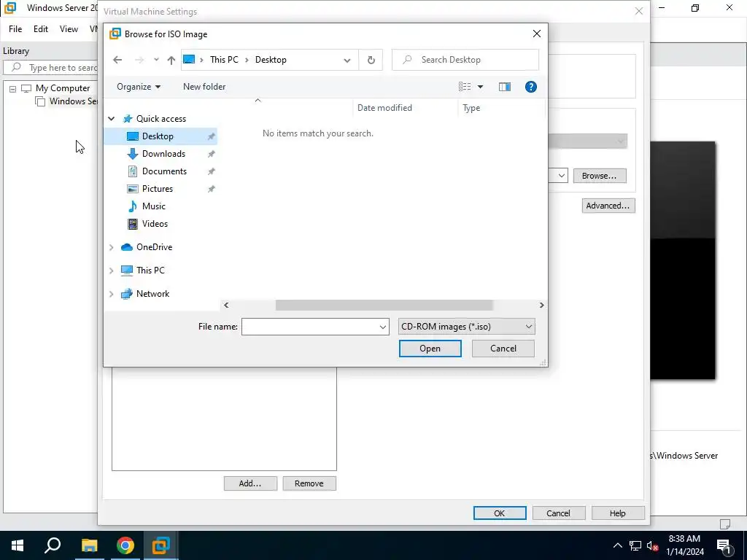Click Help in Virtual Machine Settings
The image size is (747, 560).
tap(617, 513)
